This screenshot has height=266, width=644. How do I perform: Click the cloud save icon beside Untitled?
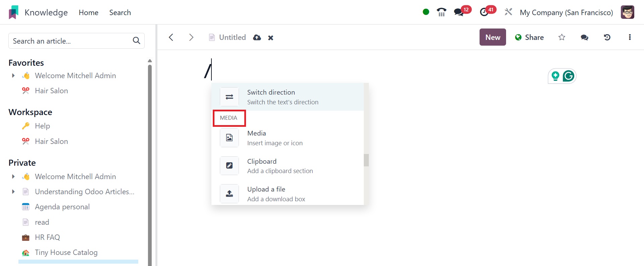pos(257,38)
